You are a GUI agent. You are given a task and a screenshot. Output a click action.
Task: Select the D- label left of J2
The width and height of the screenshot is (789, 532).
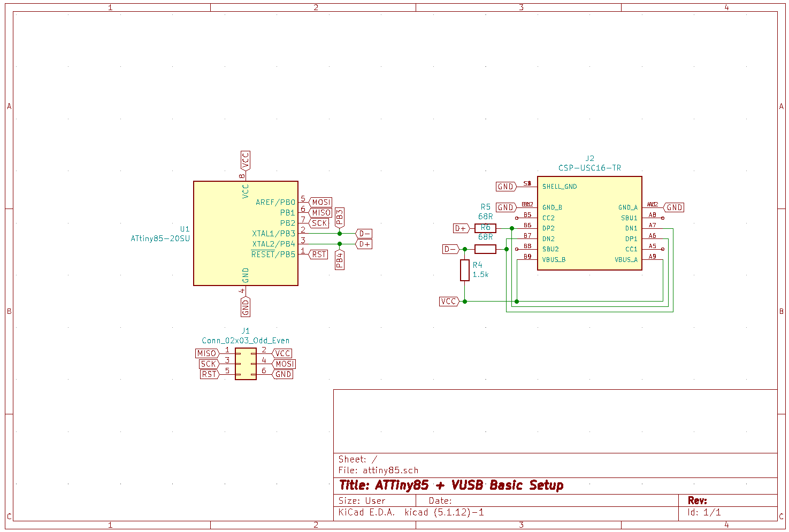450,249
